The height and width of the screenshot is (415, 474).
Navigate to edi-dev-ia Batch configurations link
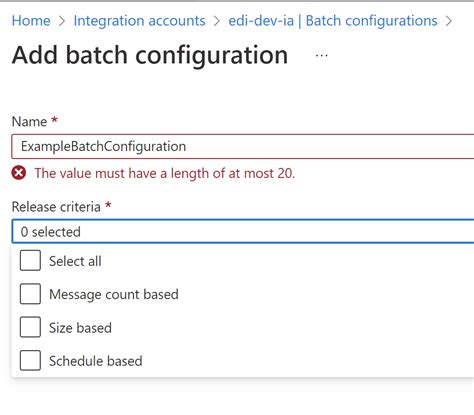pyautogui.click(x=333, y=21)
